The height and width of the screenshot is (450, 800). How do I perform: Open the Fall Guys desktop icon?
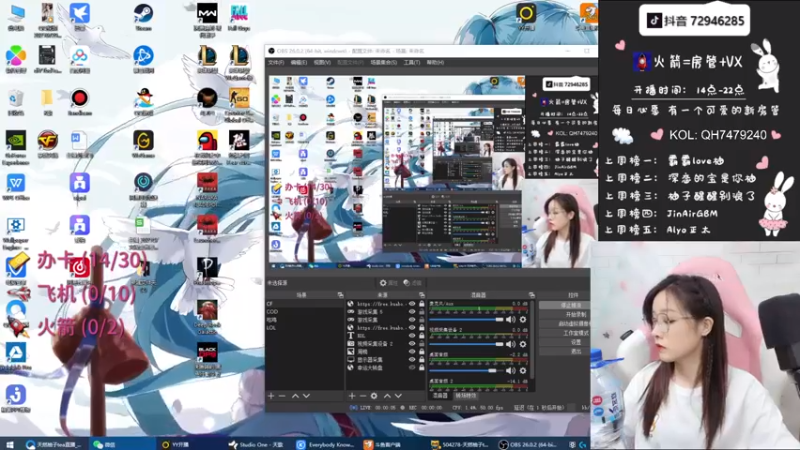[239, 17]
